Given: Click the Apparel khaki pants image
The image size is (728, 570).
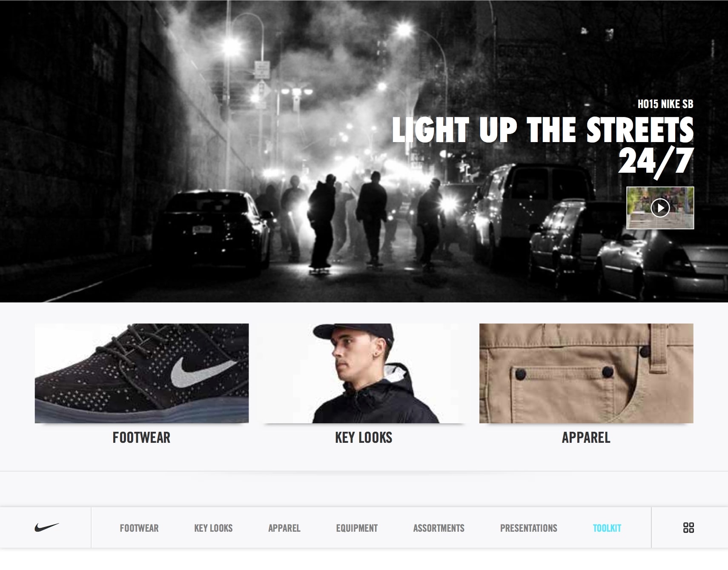Looking at the screenshot, I should pos(586,373).
